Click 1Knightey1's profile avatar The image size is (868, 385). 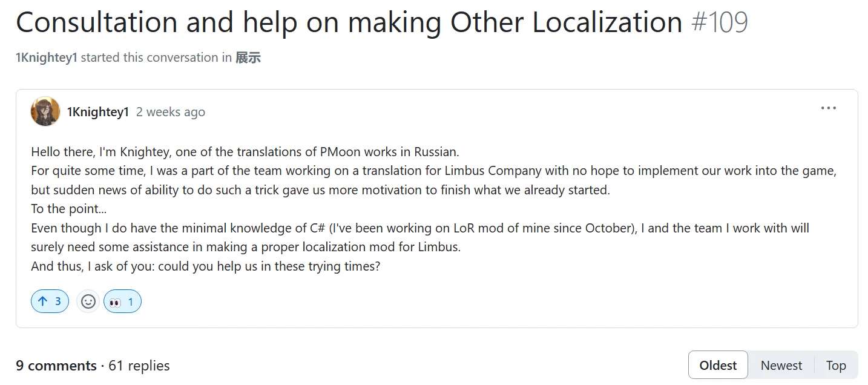click(45, 111)
